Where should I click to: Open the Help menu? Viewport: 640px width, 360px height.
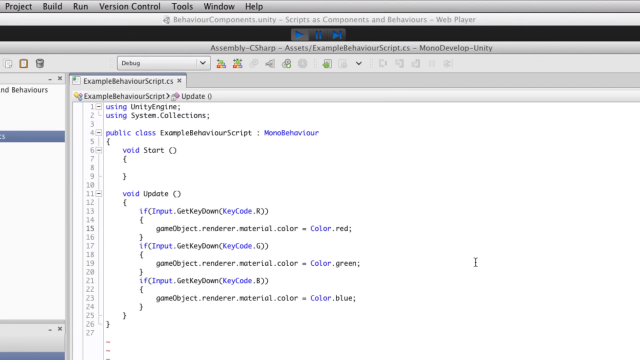254,7
